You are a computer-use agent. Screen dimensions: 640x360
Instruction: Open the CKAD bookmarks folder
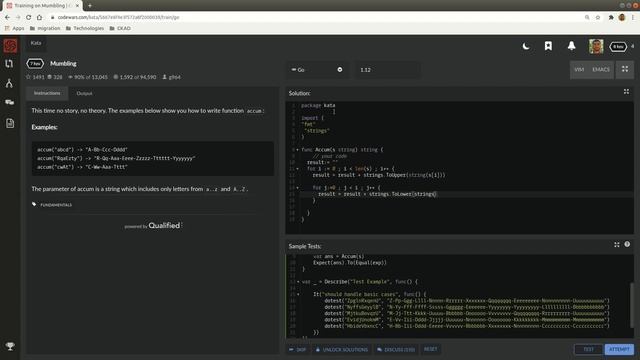click(120, 28)
